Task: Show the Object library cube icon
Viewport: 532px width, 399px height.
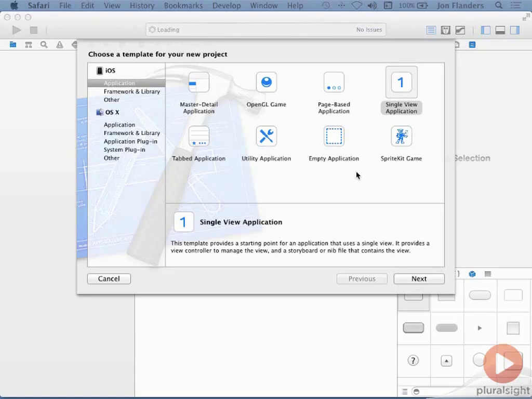Action: pos(472,274)
